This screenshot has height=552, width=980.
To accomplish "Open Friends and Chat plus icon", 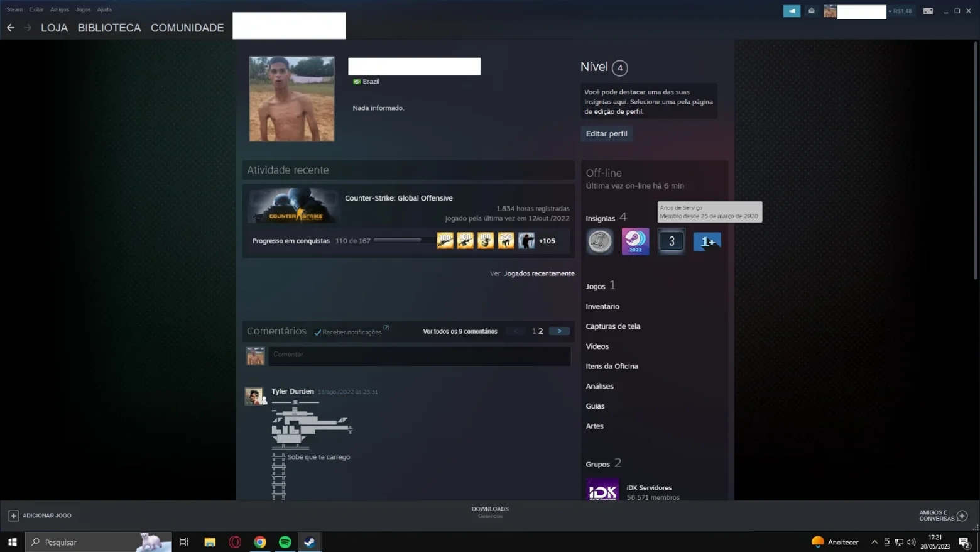I will 962,516.
